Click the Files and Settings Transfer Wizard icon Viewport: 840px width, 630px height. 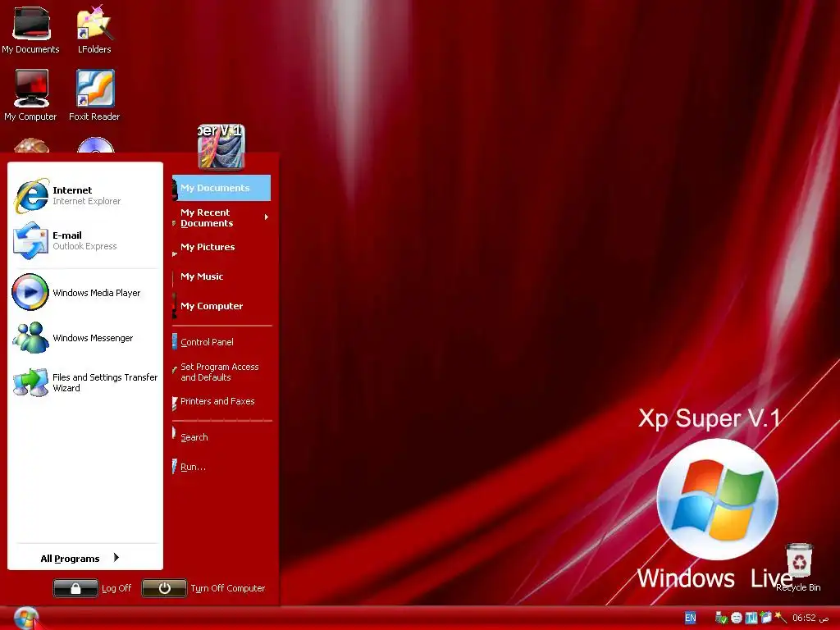(x=30, y=382)
